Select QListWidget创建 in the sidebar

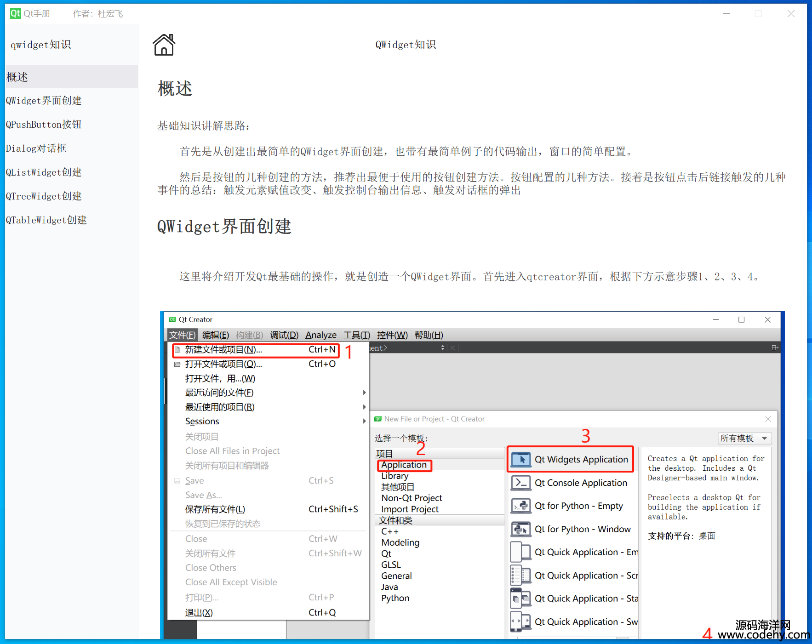(71, 172)
